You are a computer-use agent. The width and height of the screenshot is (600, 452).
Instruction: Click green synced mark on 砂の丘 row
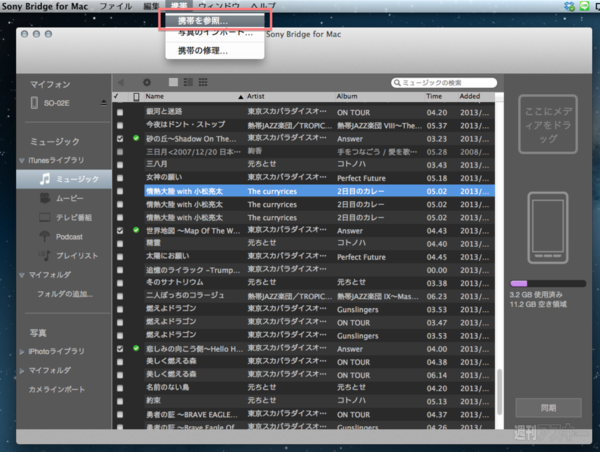coord(136,138)
